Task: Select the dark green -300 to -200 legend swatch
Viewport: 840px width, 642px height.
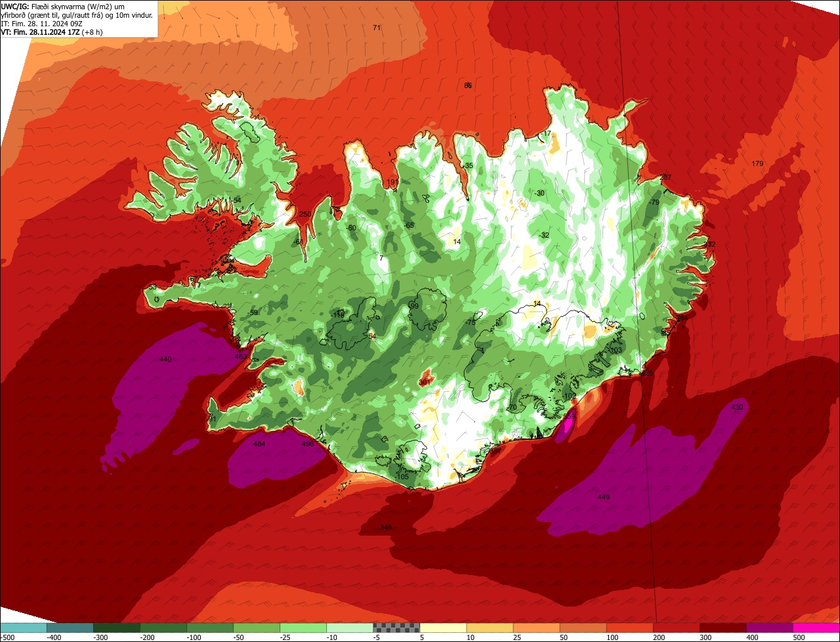Action: click(x=116, y=628)
